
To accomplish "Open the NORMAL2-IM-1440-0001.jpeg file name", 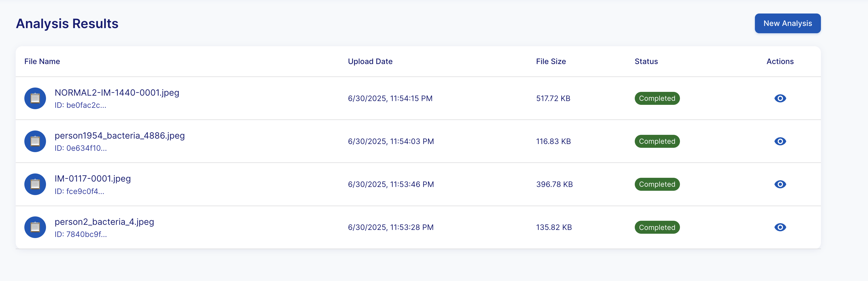I will click(x=117, y=93).
